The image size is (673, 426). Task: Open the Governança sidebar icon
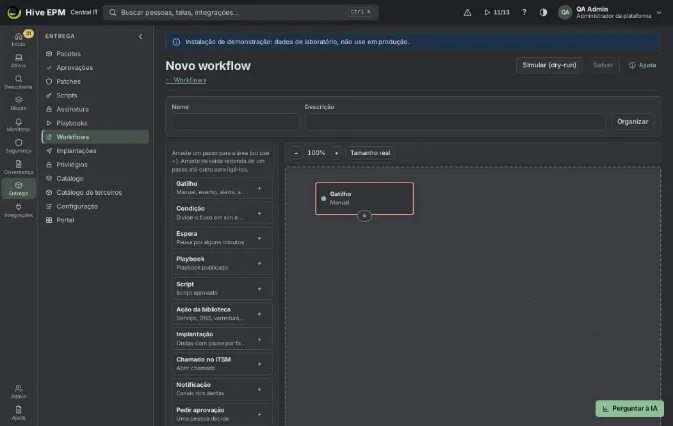coord(18,167)
